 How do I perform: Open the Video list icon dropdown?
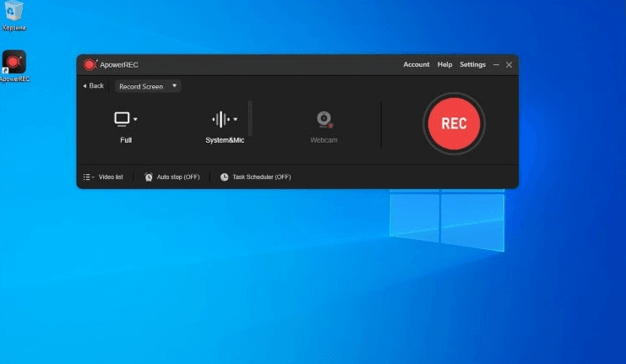88,177
